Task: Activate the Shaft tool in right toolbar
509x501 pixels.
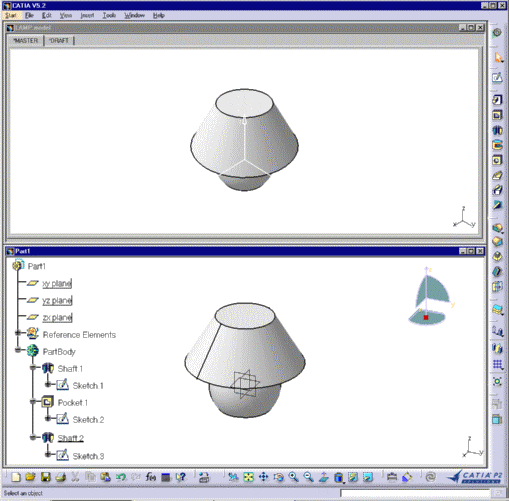Action: [x=497, y=130]
